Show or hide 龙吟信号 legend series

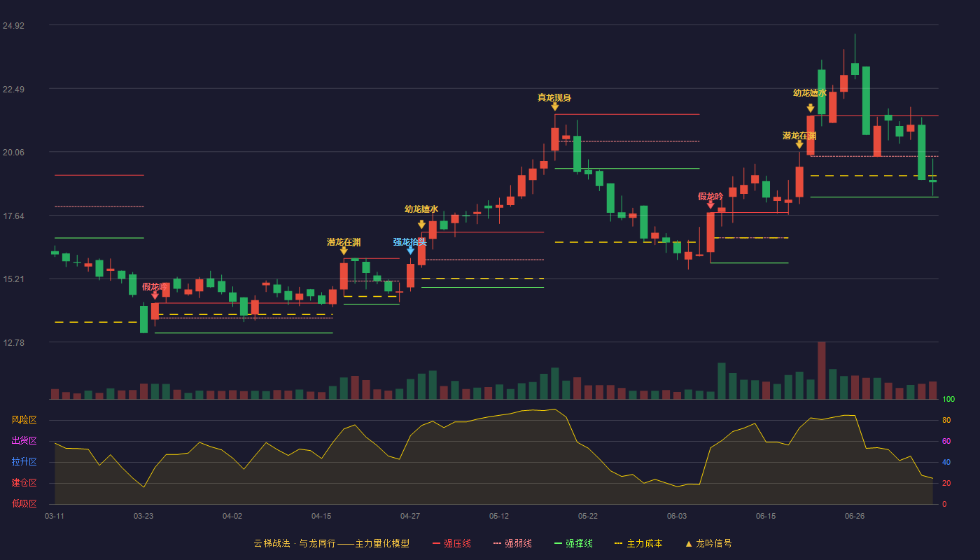(708, 543)
